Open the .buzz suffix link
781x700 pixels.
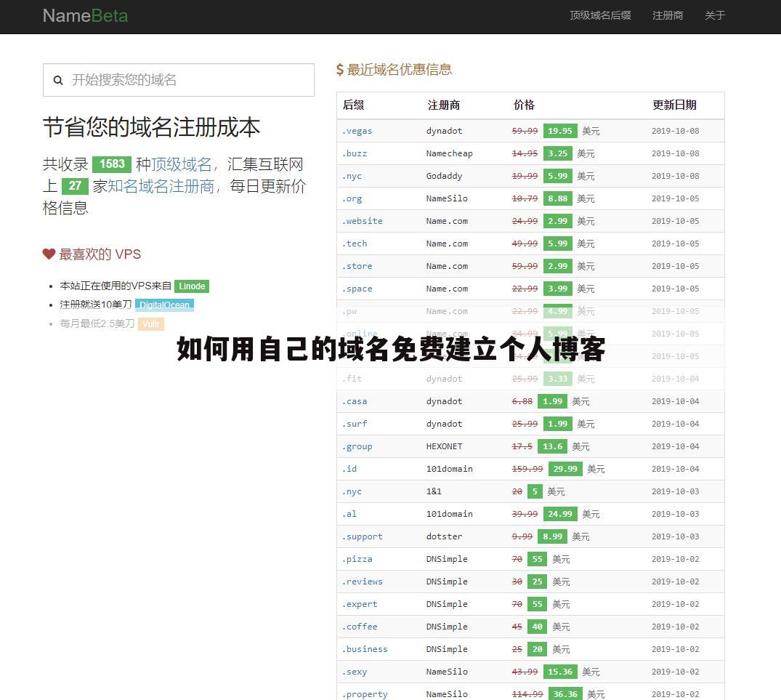tap(355, 153)
